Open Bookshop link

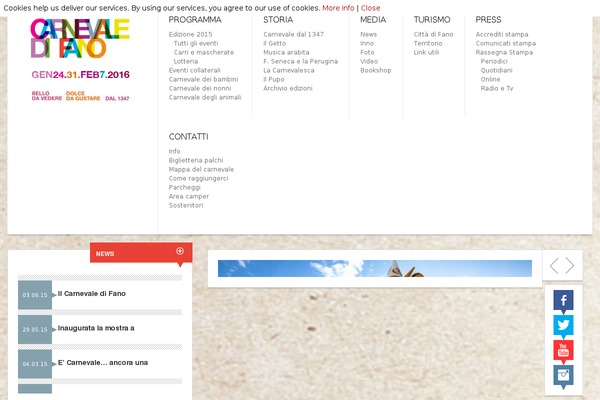pyautogui.click(x=375, y=70)
